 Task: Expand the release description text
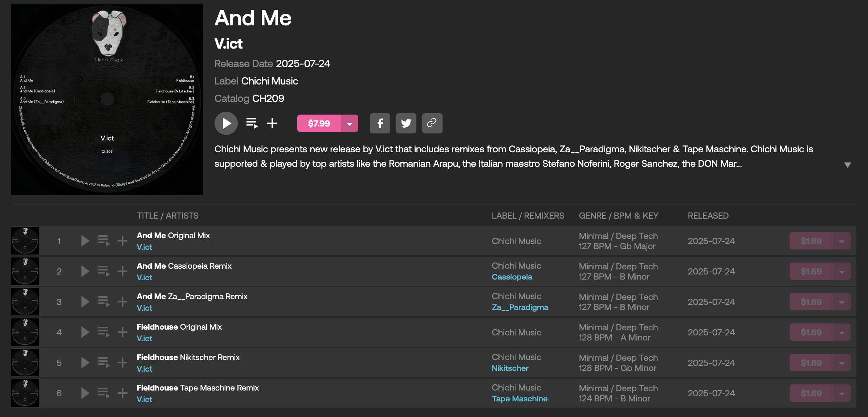[847, 165]
